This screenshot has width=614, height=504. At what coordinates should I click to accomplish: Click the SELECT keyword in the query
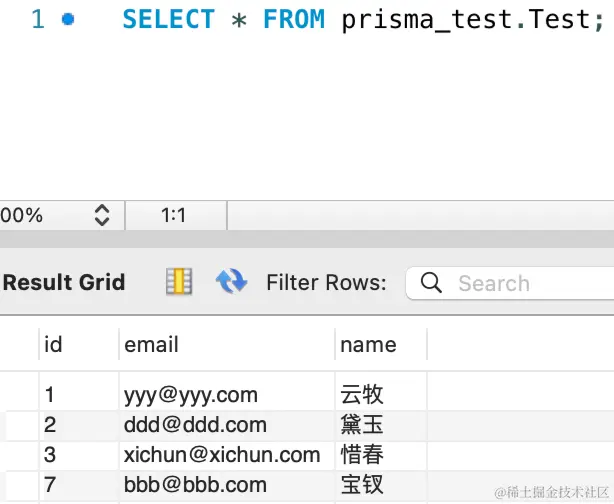pos(168,19)
